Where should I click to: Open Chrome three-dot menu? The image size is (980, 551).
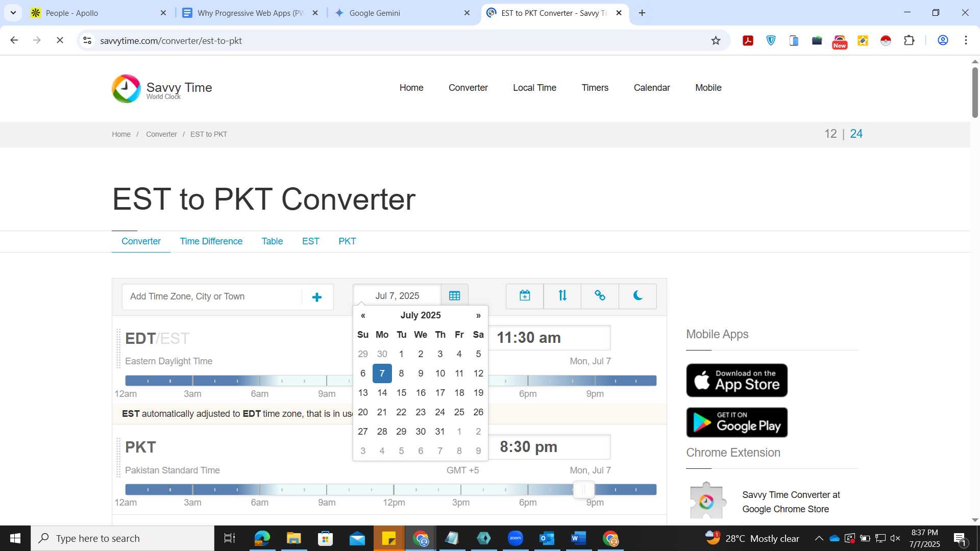pos(966,41)
